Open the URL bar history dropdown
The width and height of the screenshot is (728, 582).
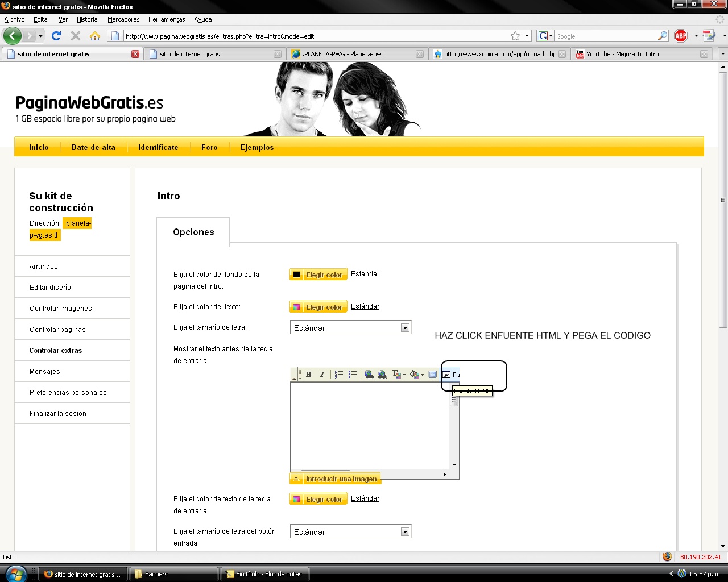point(527,36)
